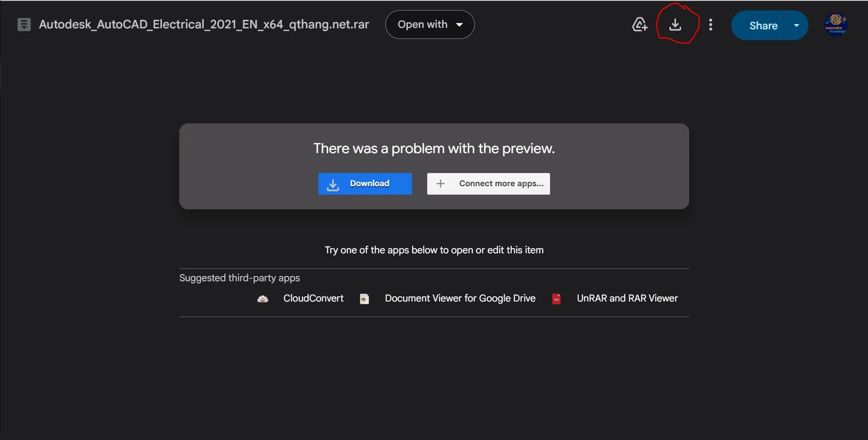Image resolution: width=868 pixels, height=440 pixels.
Task: Click the Automation Knowledge profile avatar
Action: click(835, 24)
